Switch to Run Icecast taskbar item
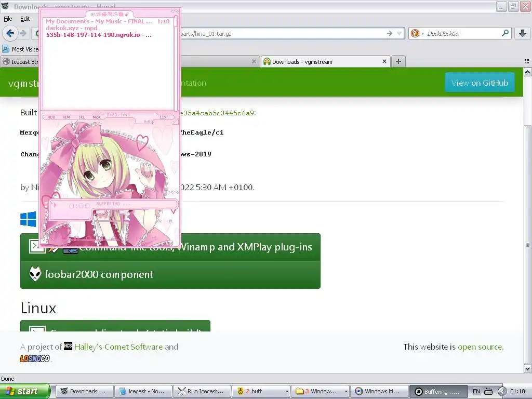Image resolution: width=532 pixels, height=399 pixels. click(x=202, y=391)
